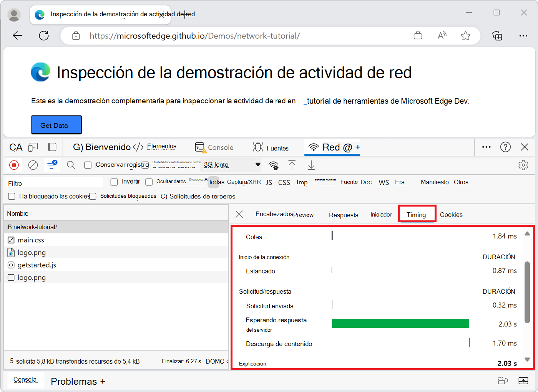Screen dimensions: 538x392
Task: Open Network settings gear icon
Action: coord(523,165)
